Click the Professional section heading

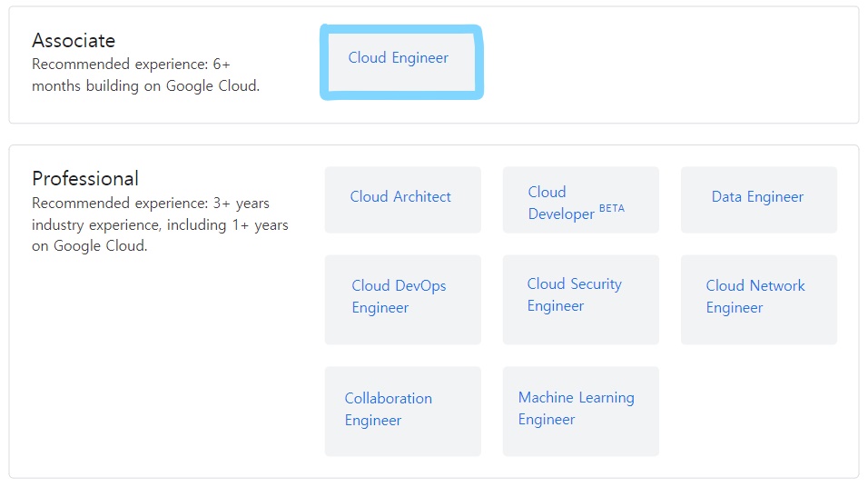(x=85, y=178)
